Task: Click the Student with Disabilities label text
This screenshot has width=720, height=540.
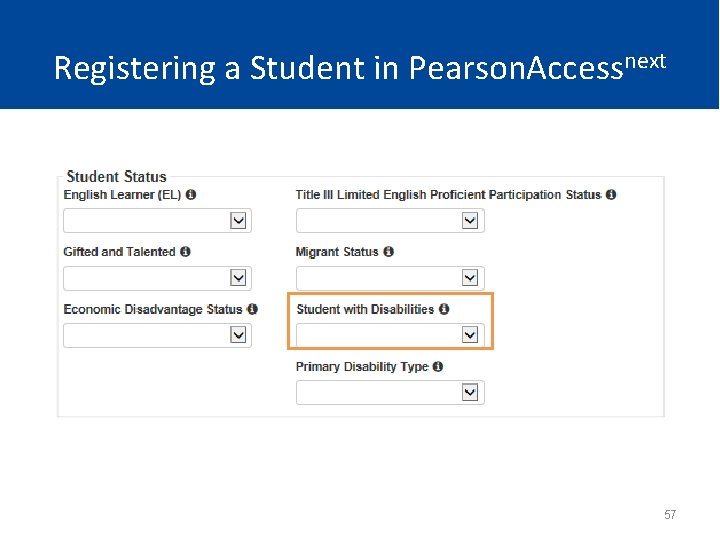Action: 365,309
